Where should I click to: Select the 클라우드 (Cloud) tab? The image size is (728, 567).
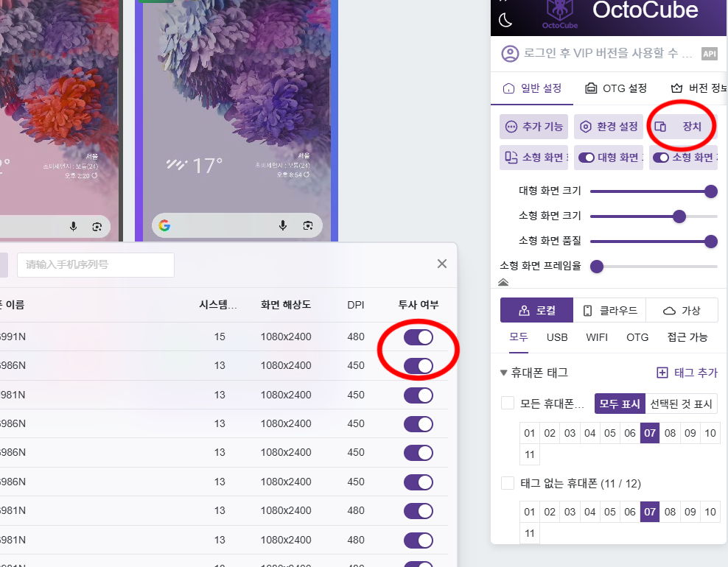point(609,311)
